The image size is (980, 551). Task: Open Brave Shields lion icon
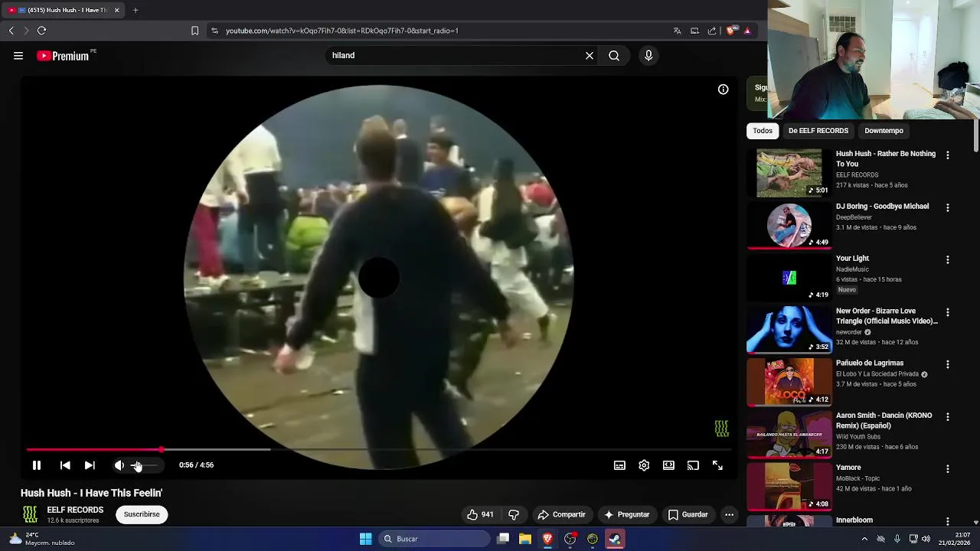tap(730, 31)
